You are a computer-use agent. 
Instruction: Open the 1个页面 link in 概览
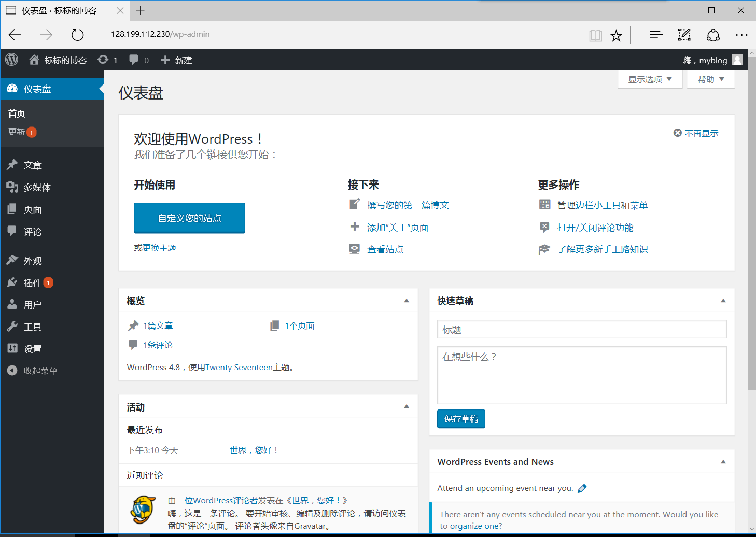click(x=300, y=326)
